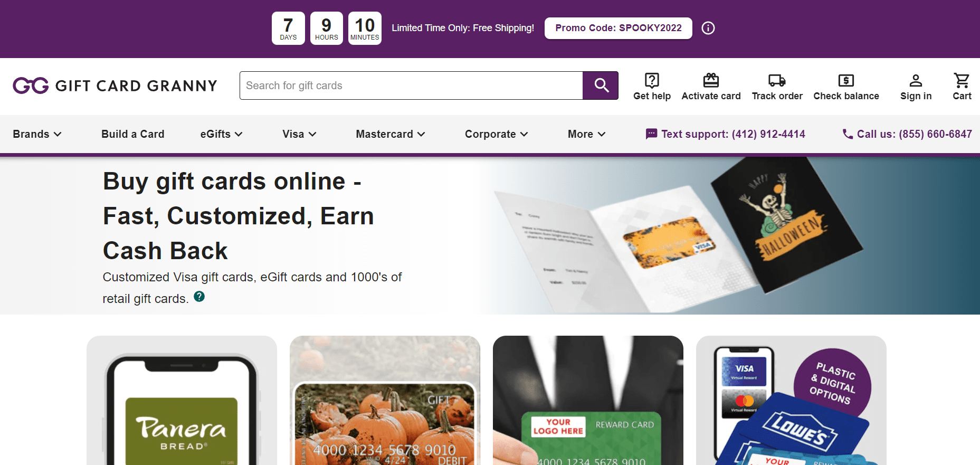Click the Track order truck icon
The height and width of the screenshot is (465, 980).
click(x=777, y=80)
